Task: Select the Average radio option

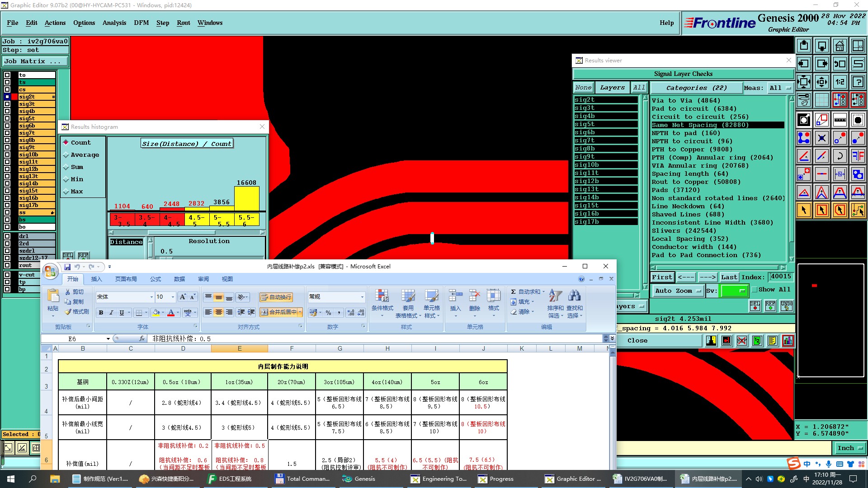Action: pyautogui.click(x=66, y=155)
